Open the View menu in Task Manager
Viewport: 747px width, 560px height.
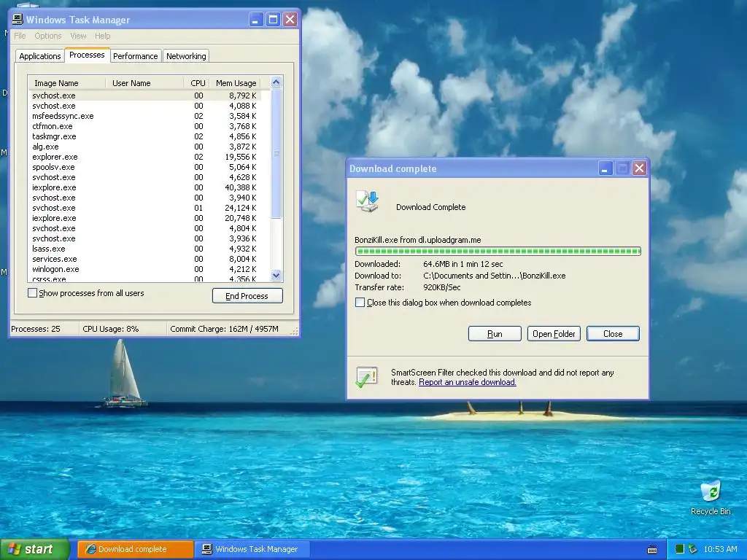78,36
